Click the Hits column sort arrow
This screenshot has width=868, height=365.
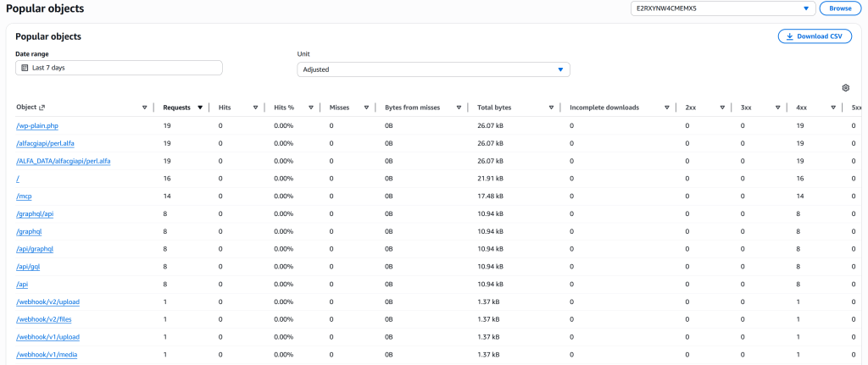[x=255, y=108]
